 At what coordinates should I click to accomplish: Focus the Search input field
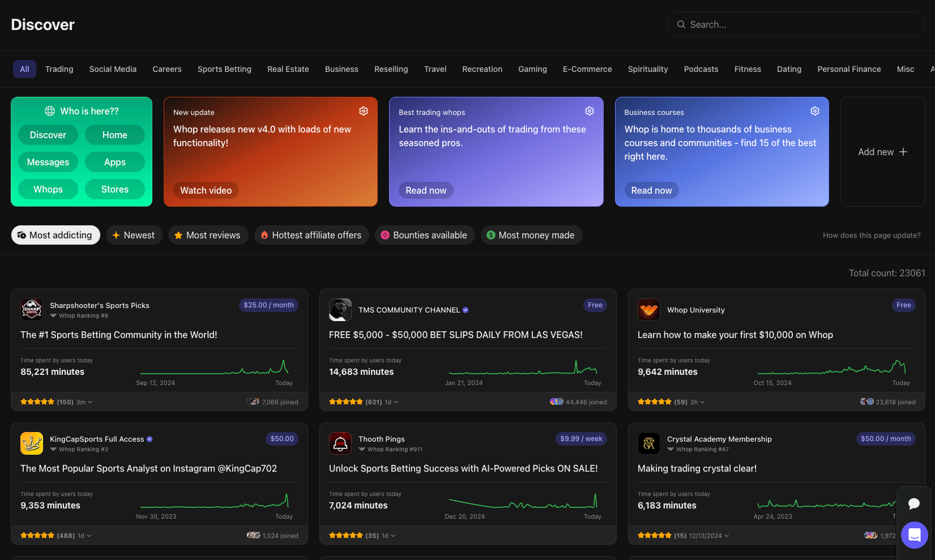[x=796, y=24]
